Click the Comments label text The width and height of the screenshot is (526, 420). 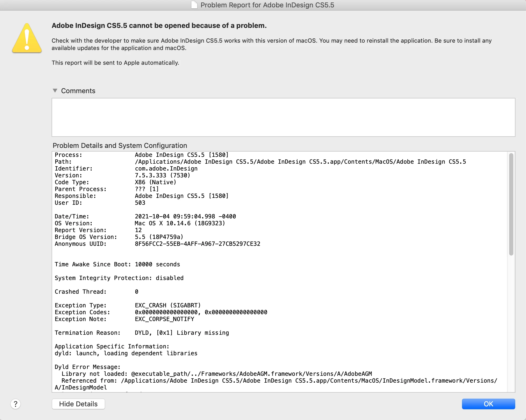click(78, 91)
